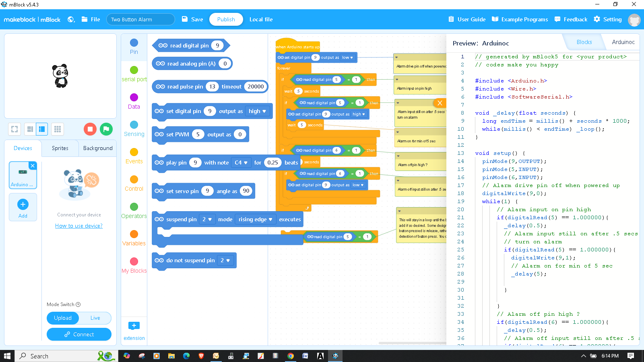644x362 pixels.
Task: Switch to the Sprites tab
Action: click(x=60, y=148)
